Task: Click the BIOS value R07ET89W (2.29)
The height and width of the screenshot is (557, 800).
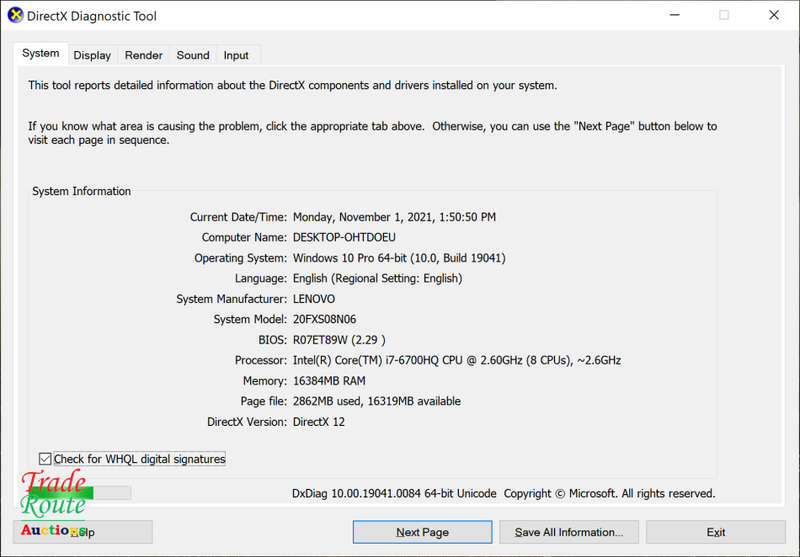Action: 339,340
